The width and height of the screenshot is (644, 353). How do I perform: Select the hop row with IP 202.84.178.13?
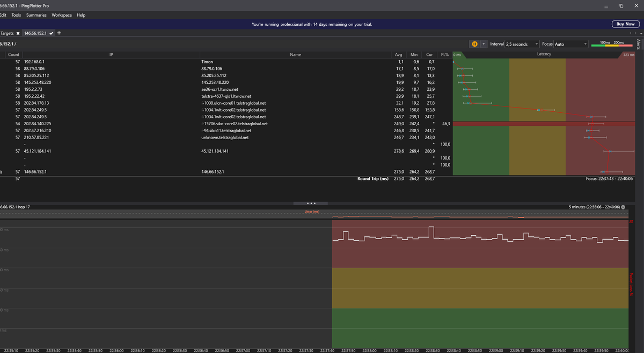pyautogui.click(x=36, y=103)
